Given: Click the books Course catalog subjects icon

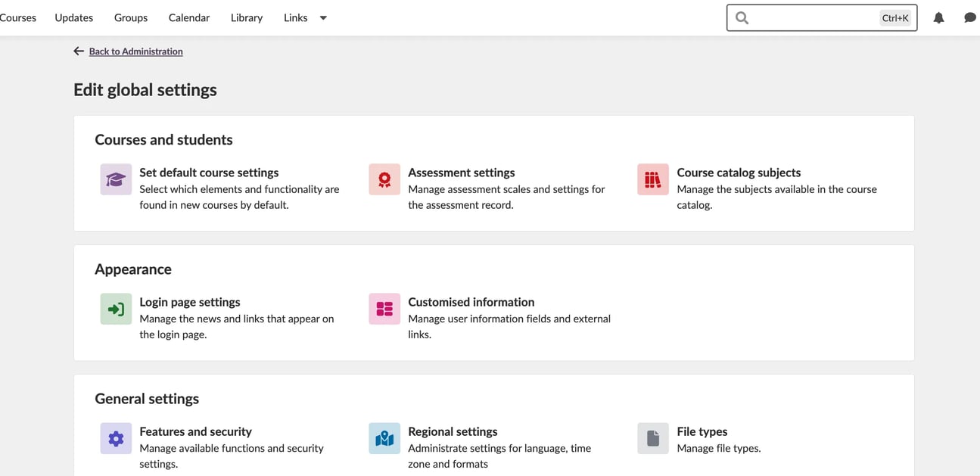Looking at the screenshot, I should 652,180.
